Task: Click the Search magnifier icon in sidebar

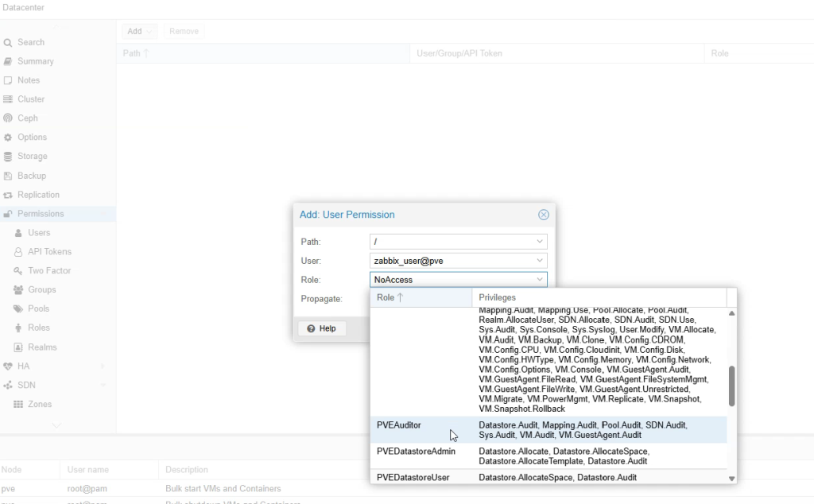Action: (x=8, y=42)
